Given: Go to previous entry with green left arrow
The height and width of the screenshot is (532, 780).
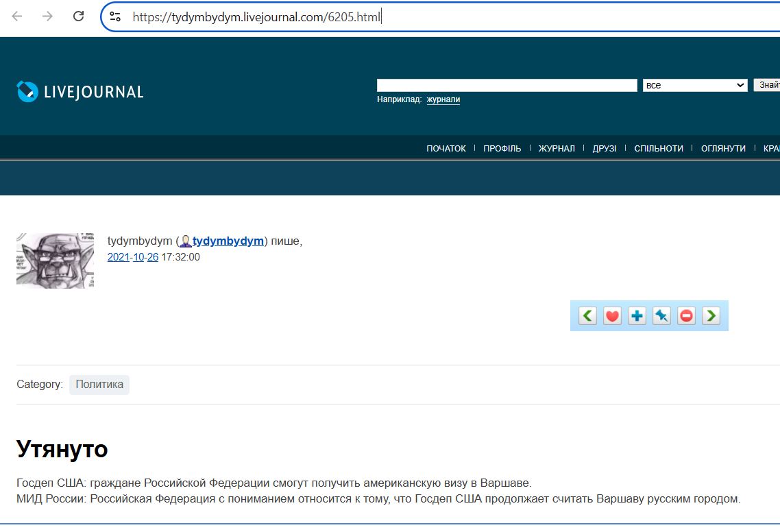Looking at the screenshot, I should click(x=587, y=316).
